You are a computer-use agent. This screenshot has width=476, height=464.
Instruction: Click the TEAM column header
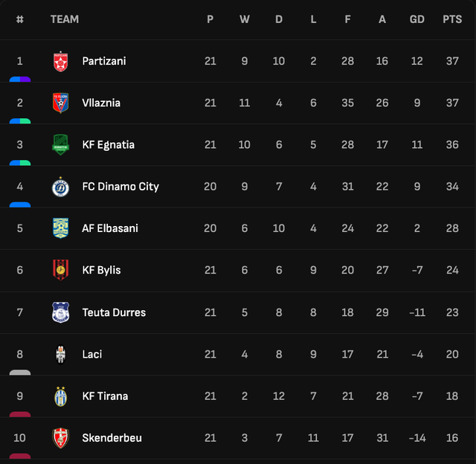(x=65, y=19)
